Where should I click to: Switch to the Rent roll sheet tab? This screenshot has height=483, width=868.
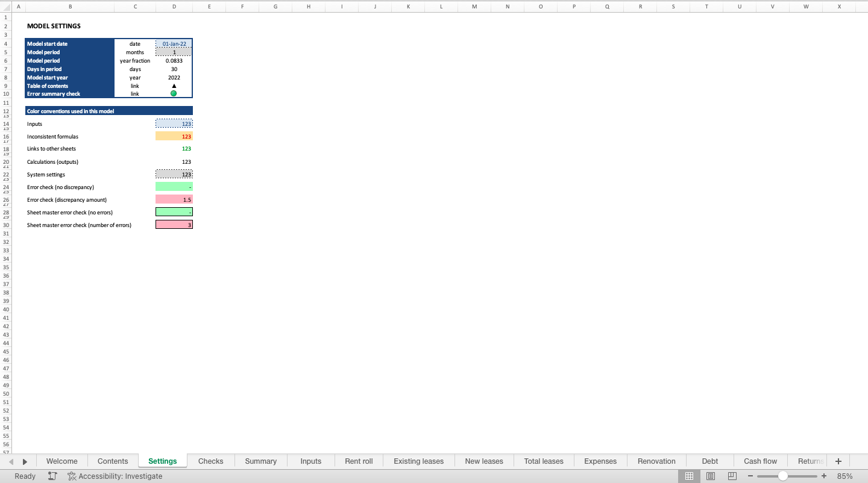coord(359,461)
